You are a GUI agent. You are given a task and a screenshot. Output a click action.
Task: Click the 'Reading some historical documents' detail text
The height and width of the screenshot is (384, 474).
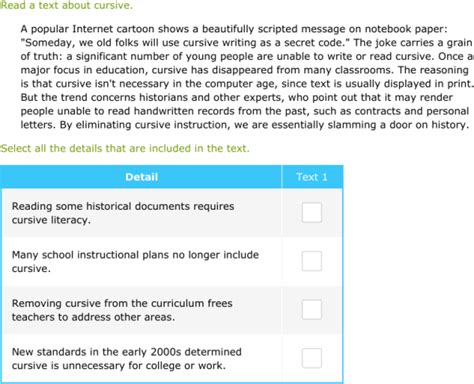[x=123, y=213]
